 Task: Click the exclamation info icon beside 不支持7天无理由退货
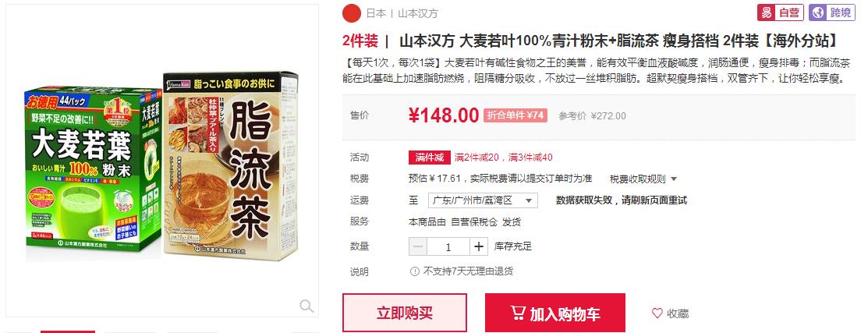[415, 271]
